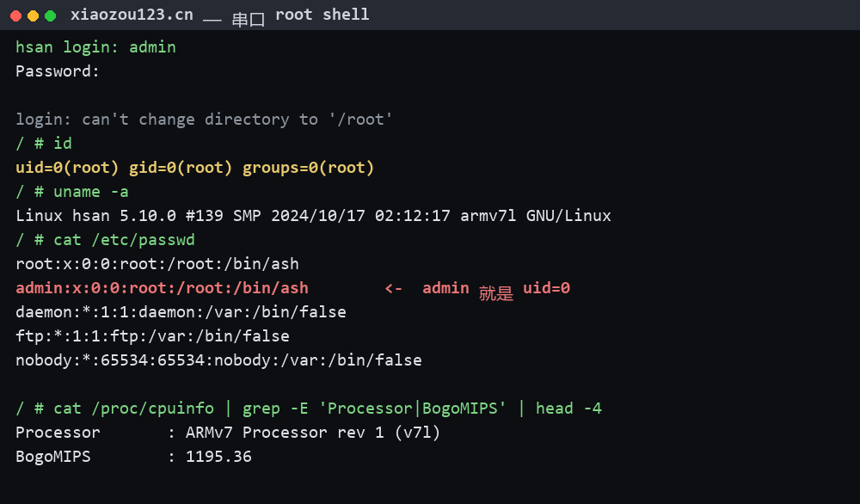Click the green maximize window button
The width and height of the screenshot is (860, 504).
51,15
